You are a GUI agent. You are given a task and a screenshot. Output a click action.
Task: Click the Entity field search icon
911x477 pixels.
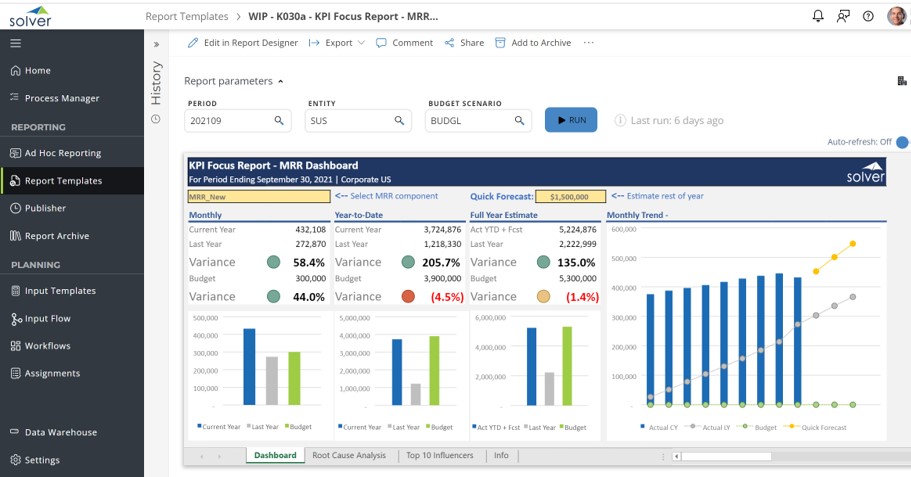point(400,121)
